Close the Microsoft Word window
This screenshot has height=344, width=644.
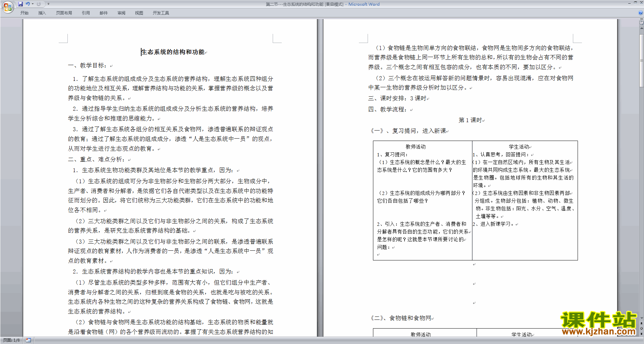tap(641, 3)
